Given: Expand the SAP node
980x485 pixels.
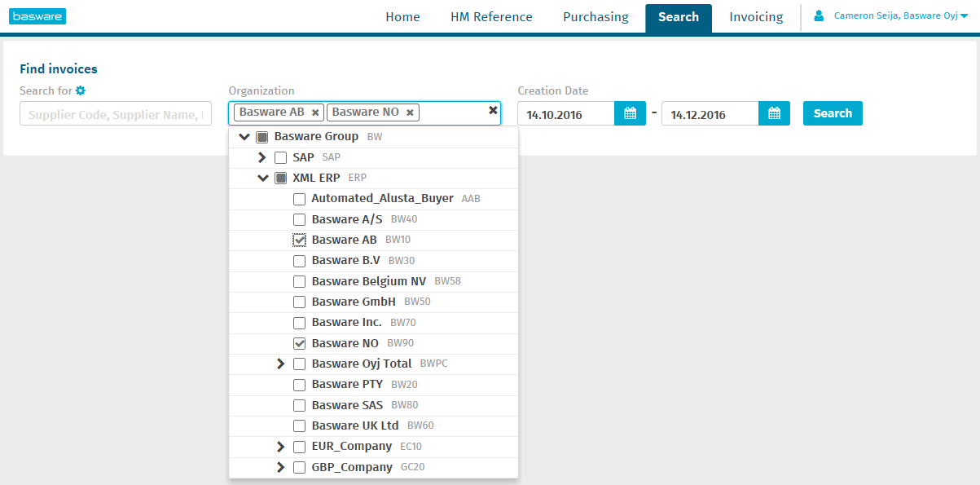Looking at the screenshot, I should (262, 157).
